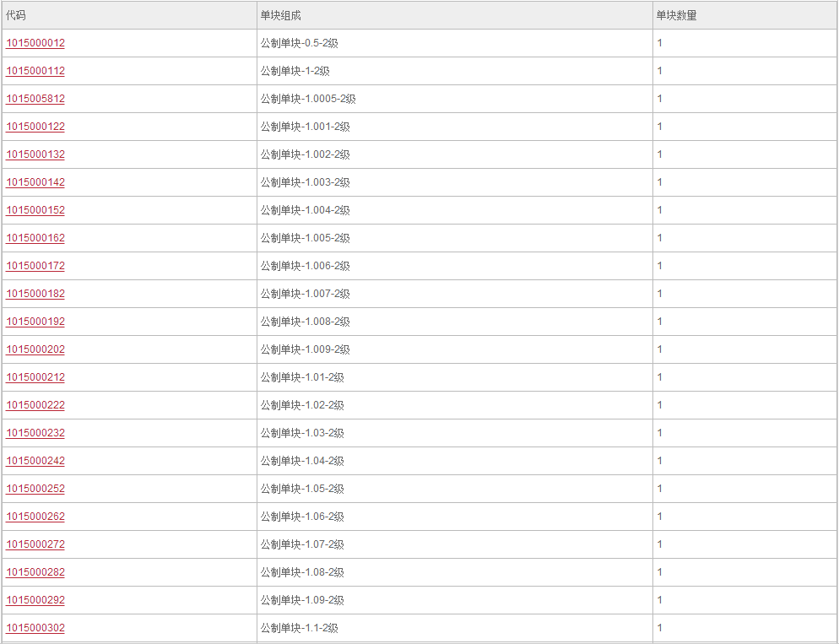This screenshot has width=839, height=644.
Task: Open code link 1015000192
Action: [35, 321]
